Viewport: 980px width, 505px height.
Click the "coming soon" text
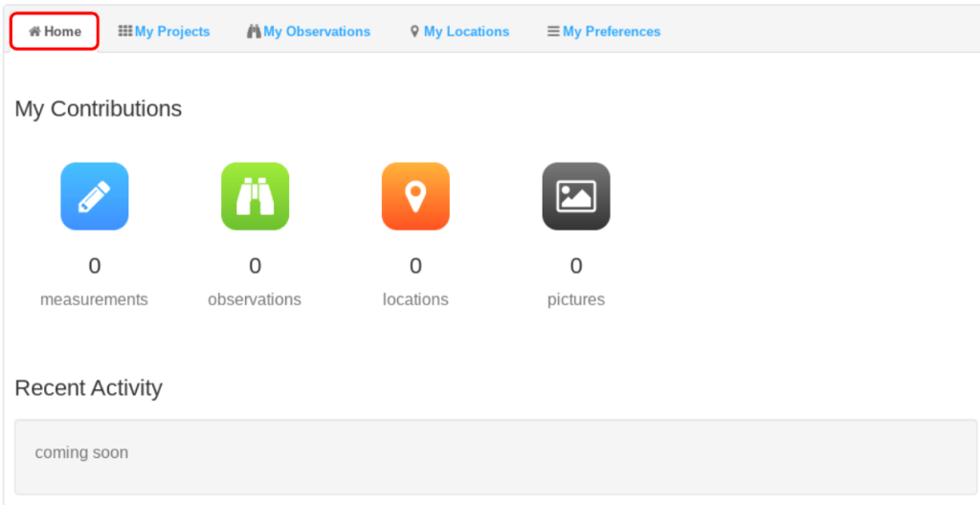click(81, 452)
